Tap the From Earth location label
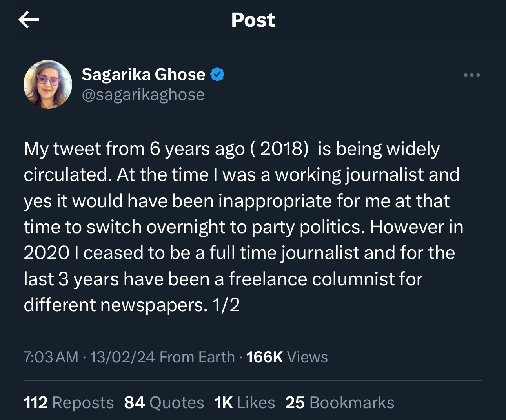This screenshot has width=506, height=420. 197,357
